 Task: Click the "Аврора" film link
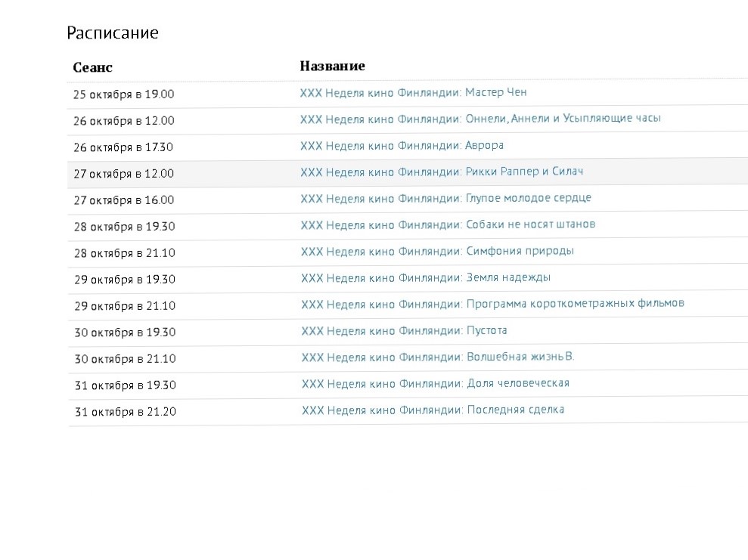(x=402, y=145)
